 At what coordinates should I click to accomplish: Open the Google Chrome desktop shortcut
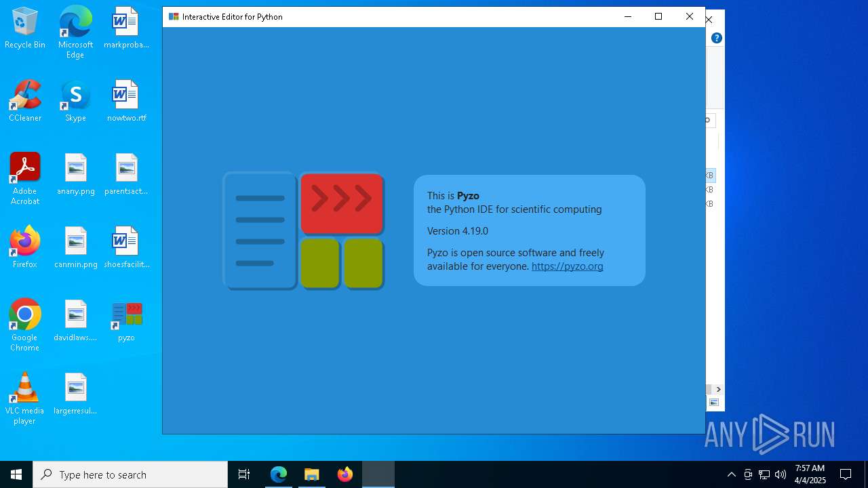click(x=25, y=325)
